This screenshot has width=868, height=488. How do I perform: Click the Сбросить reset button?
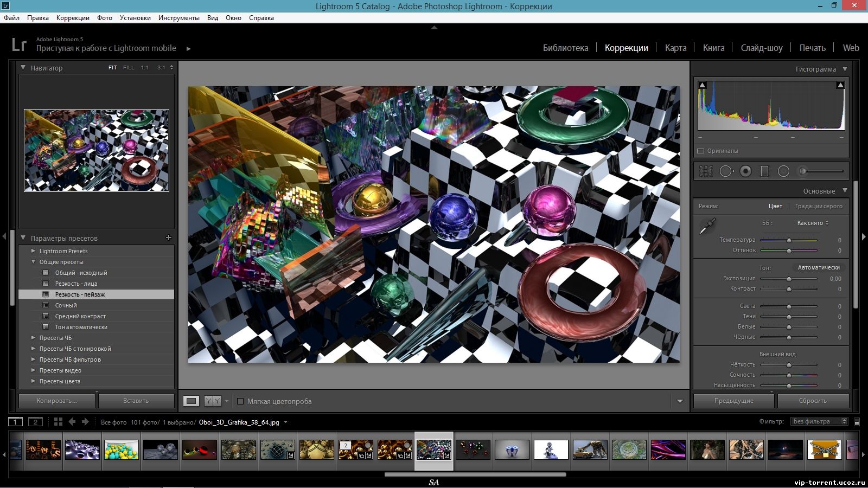[813, 401]
